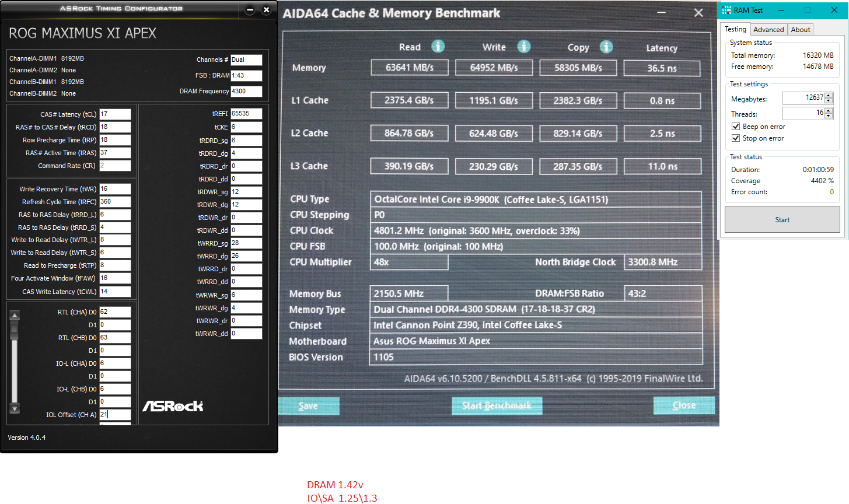The height and width of the screenshot is (504, 849).
Task: Click the tWRWR_sg value field
Action: (246, 295)
